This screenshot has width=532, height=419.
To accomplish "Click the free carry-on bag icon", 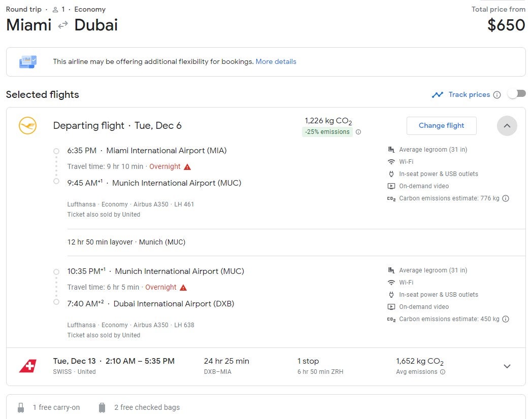I will 21,407.
